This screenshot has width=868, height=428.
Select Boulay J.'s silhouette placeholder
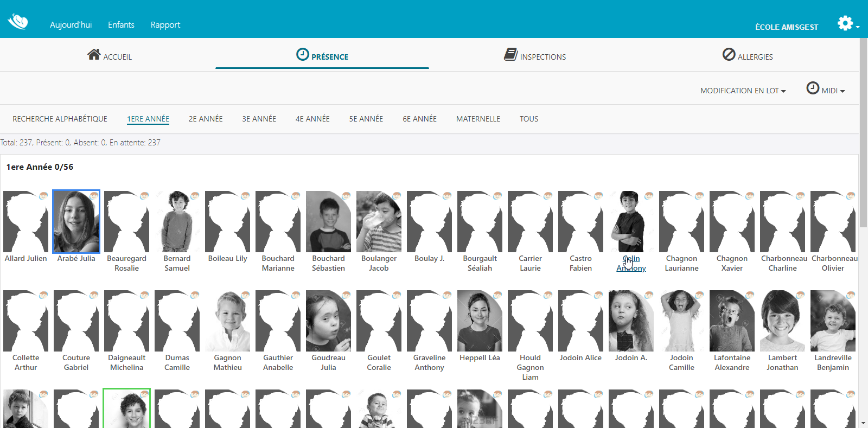429,221
